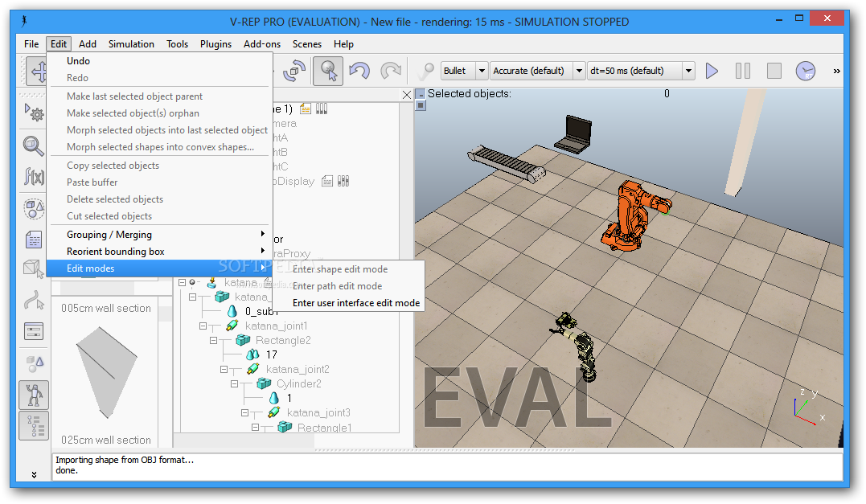Click the greyed shapes selection icon
Image resolution: width=866 pixels, height=504 pixels.
click(35, 364)
